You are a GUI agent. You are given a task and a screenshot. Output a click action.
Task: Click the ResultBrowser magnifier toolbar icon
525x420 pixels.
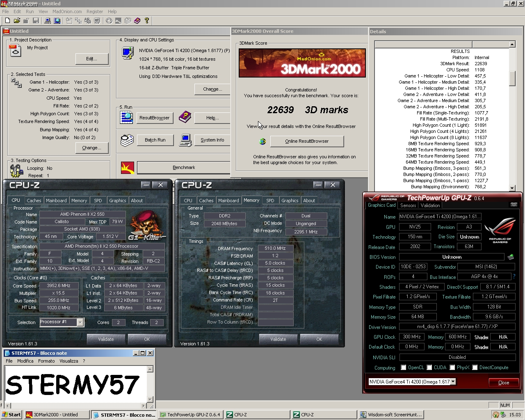pos(57,21)
